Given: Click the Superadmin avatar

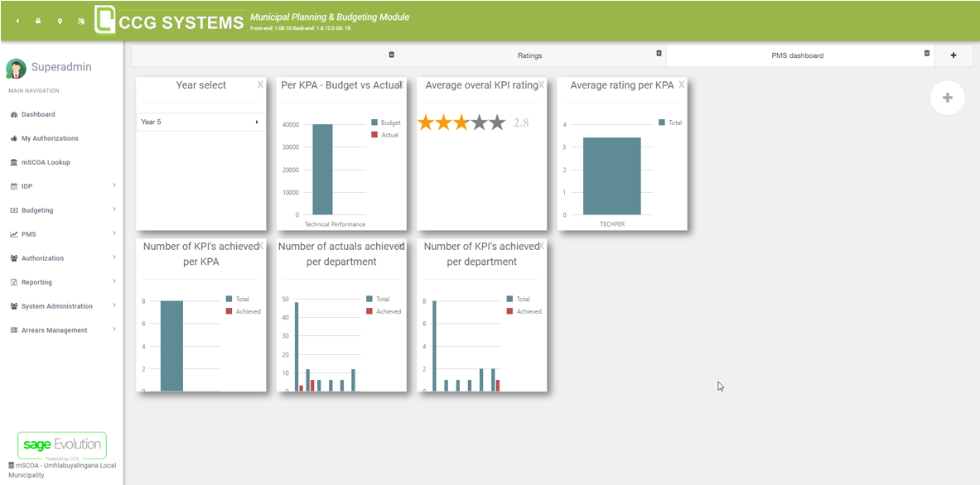Looking at the screenshot, I should click(x=16, y=68).
